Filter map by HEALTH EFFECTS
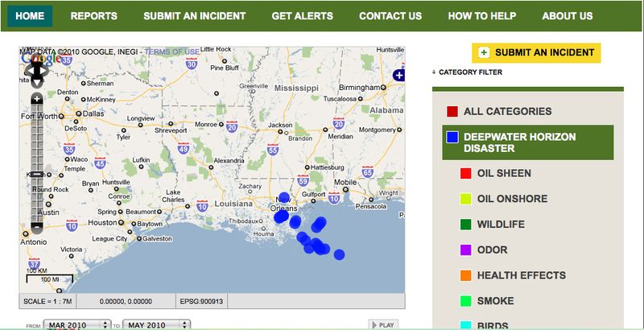Image resolution: width=644 pixels, height=330 pixels. (522, 275)
